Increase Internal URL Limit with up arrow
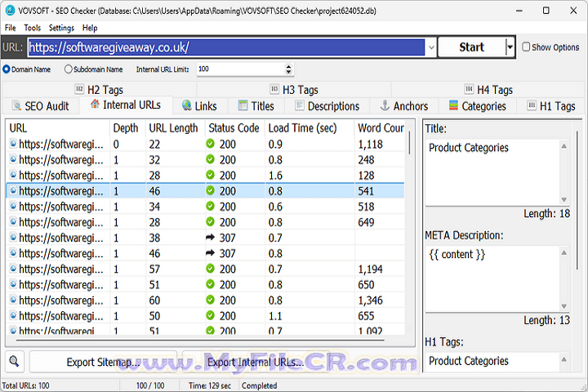Screen dimensions: 588x392 [x=288, y=66]
